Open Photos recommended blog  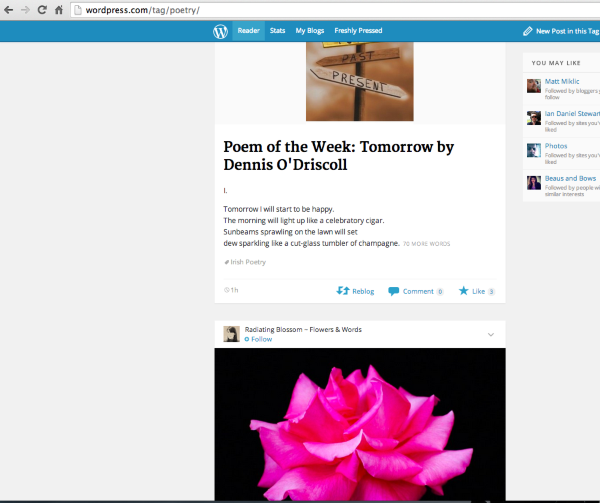tap(556, 146)
